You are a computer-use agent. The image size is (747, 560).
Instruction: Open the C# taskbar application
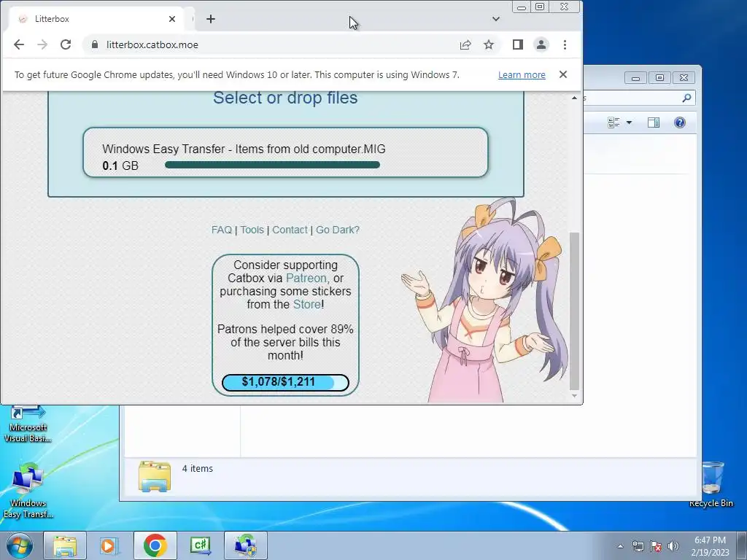point(200,545)
